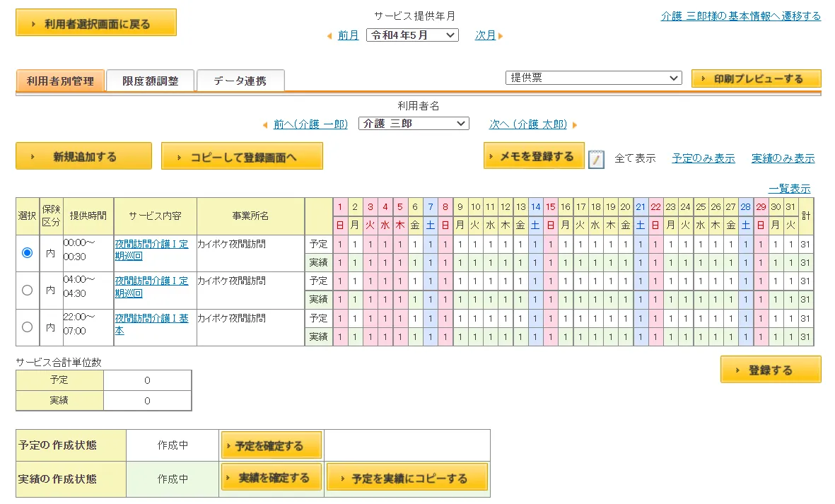Open the 提供票 document type dropdown

click(x=592, y=78)
